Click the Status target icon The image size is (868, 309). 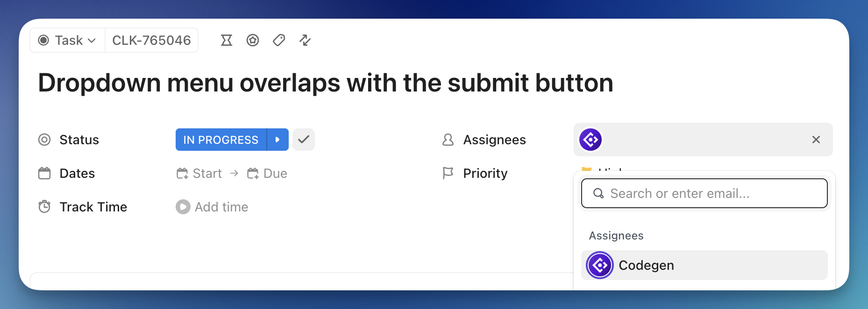[x=44, y=140]
